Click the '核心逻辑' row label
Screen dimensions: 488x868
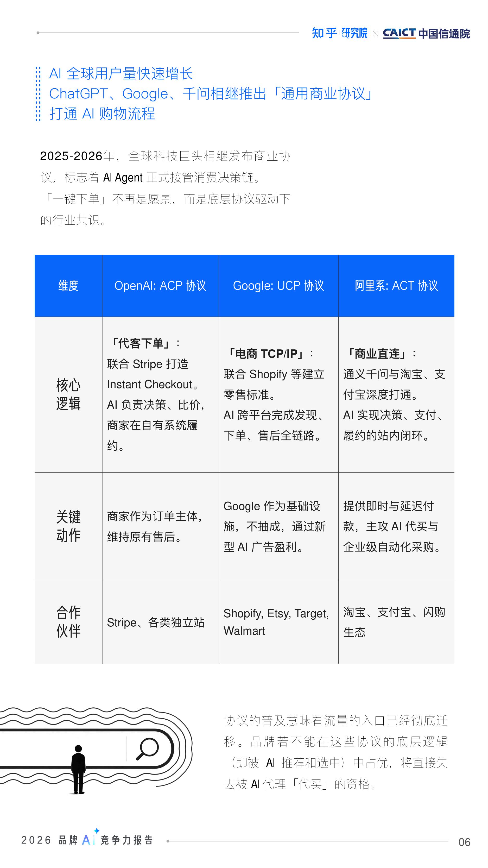(x=68, y=394)
